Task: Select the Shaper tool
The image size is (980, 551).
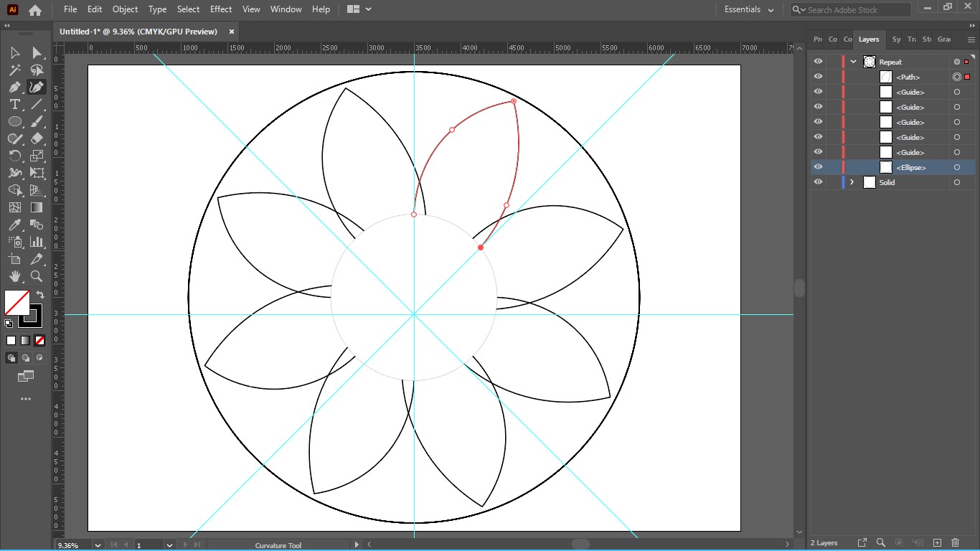Action: (15, 139)
